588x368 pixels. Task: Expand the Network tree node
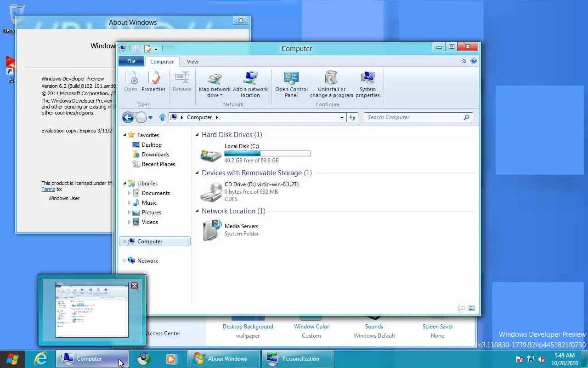point(124,261)
